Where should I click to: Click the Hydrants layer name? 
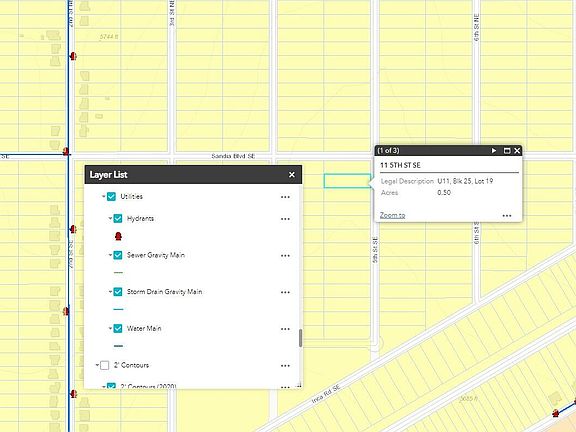pyautogui.click(x=140, y=219)
